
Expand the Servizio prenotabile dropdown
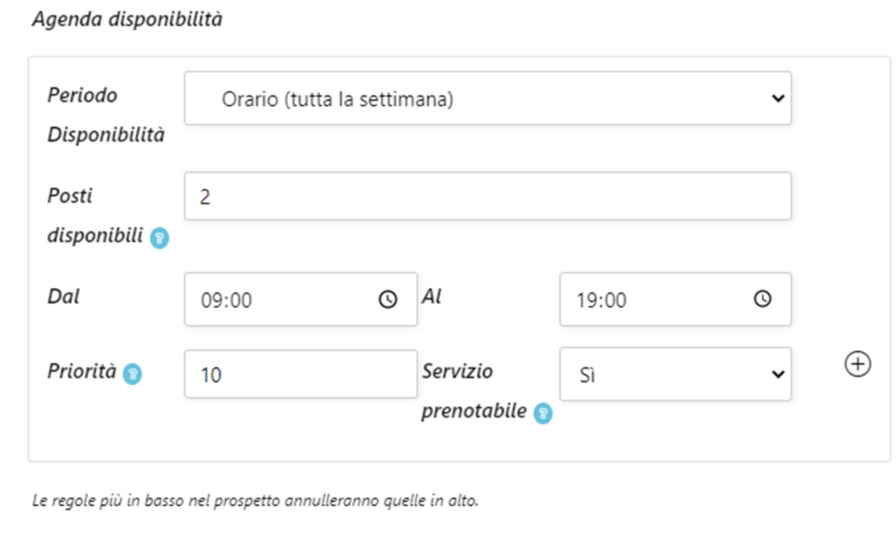click(x=675, y=374)
